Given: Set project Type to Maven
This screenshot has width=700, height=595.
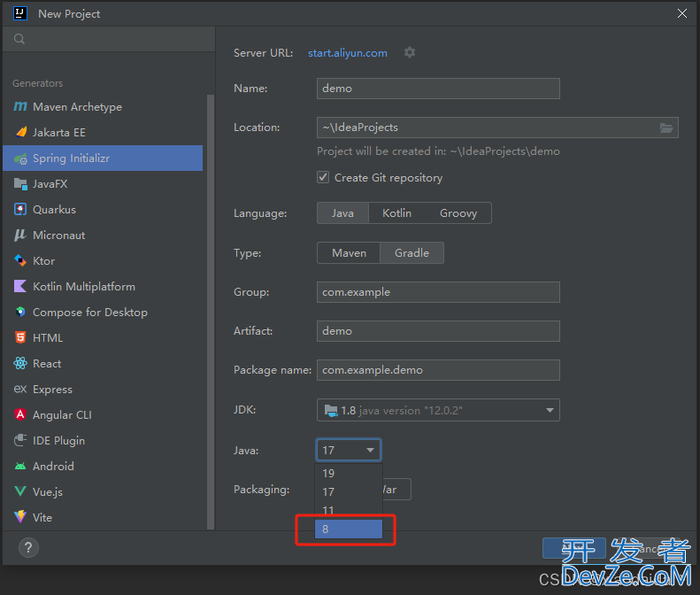Looking at the screenshot, I should tap(349, 253).
